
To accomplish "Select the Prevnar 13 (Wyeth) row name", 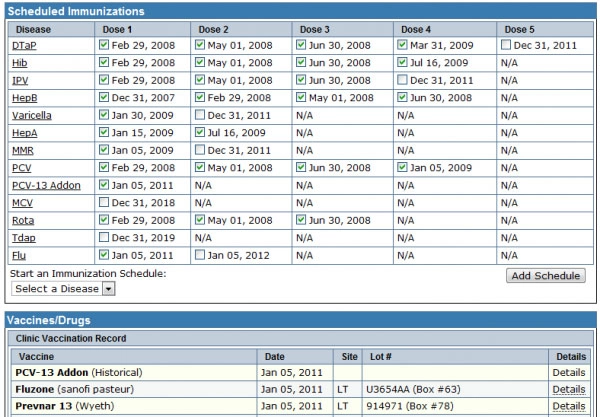I will (x=65, y=406).
